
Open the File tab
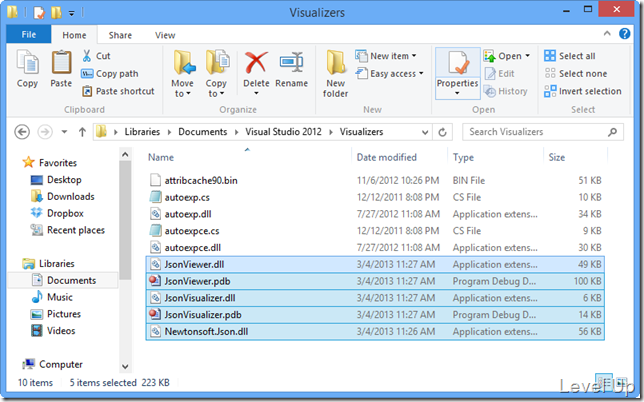tap(29, 34)
